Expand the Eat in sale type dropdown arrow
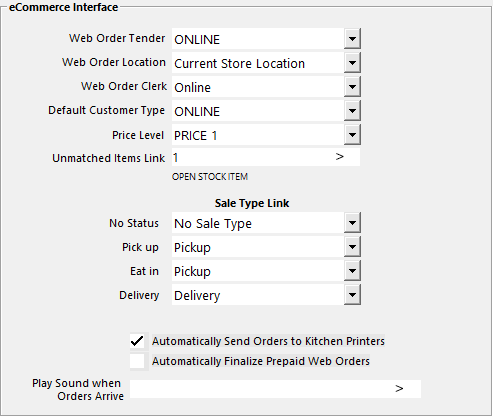Viewport: 493px width, 417px height. (352, 271)
